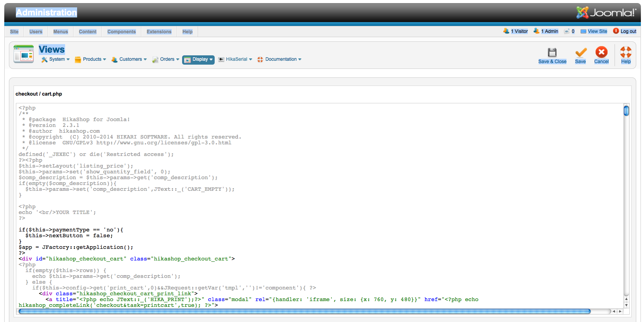
Task: Click the 'checkout / cart.php' file label
Action: [39, 94]
